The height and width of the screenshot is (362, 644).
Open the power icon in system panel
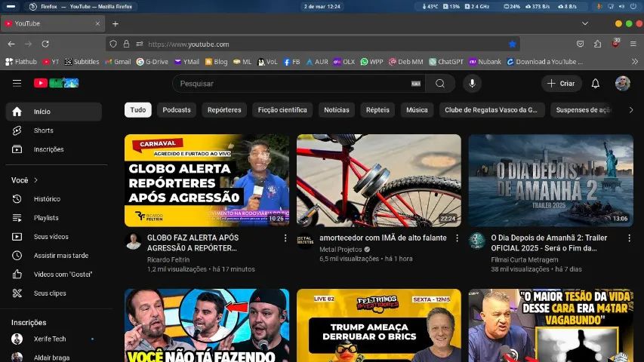pyautogui.click(x=633, y=7)
